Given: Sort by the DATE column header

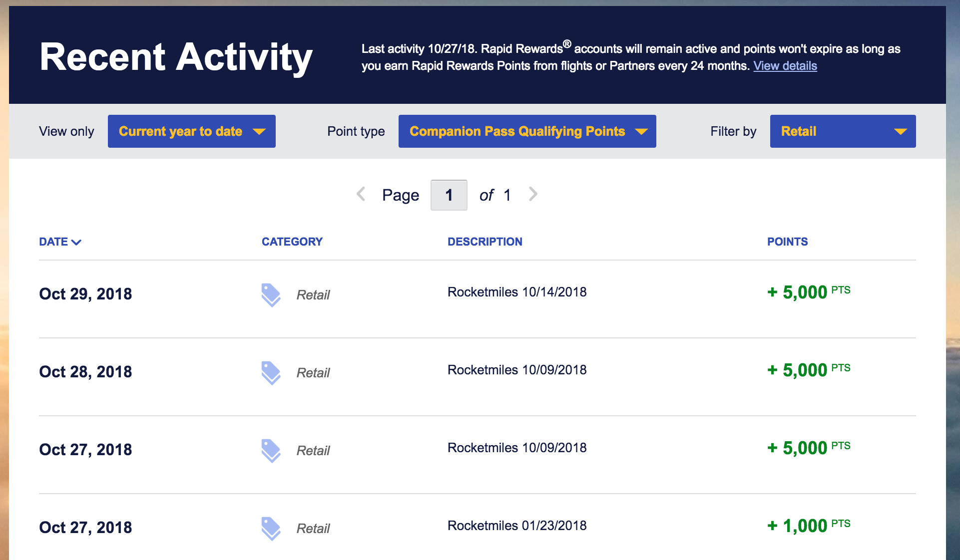Looking at the screenshot, I should click(53, 242).
